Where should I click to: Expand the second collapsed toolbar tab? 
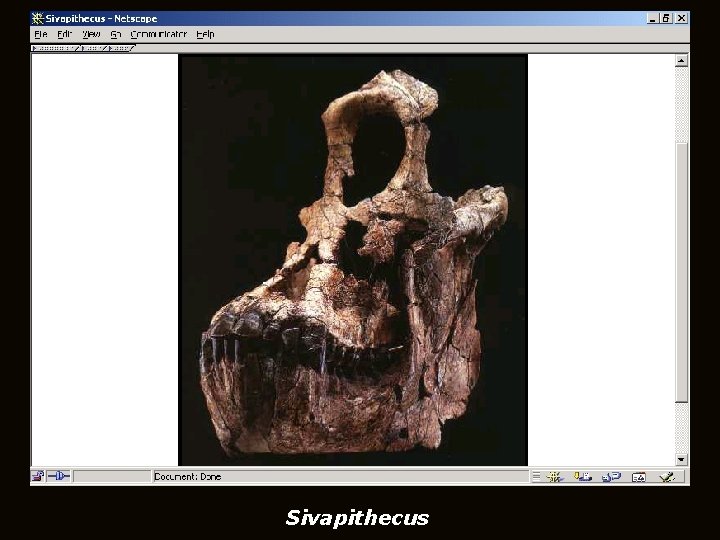[94, 48]
